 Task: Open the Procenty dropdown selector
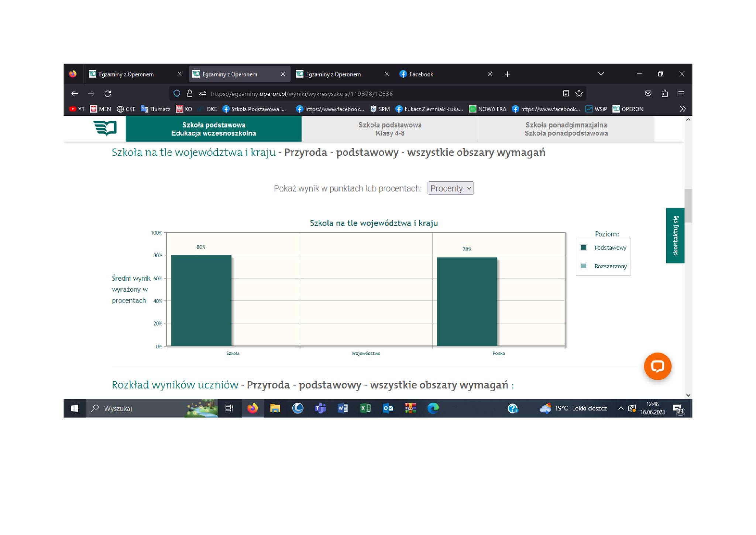tap(451, 188)
